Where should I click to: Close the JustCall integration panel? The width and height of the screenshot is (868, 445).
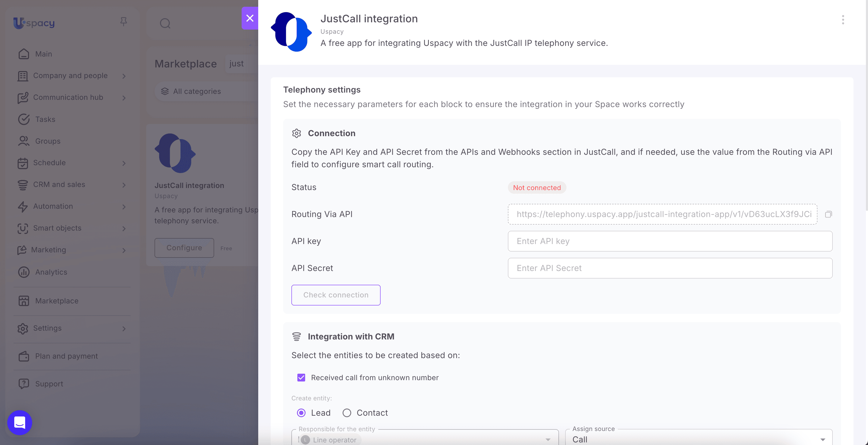[x=250, y=18]
